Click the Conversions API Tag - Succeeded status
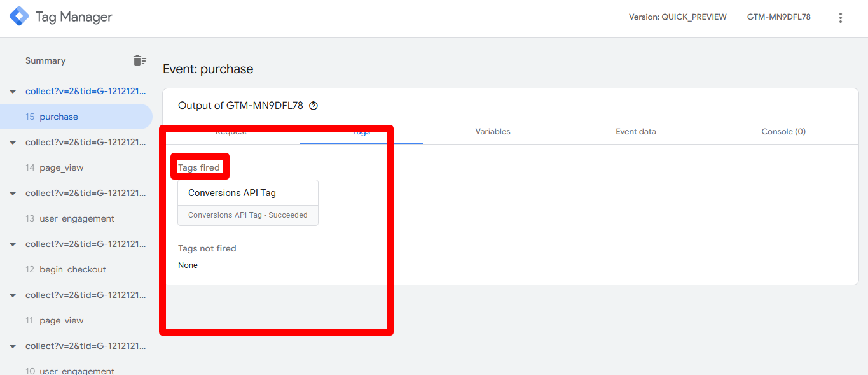 click(x=247, y=215)
